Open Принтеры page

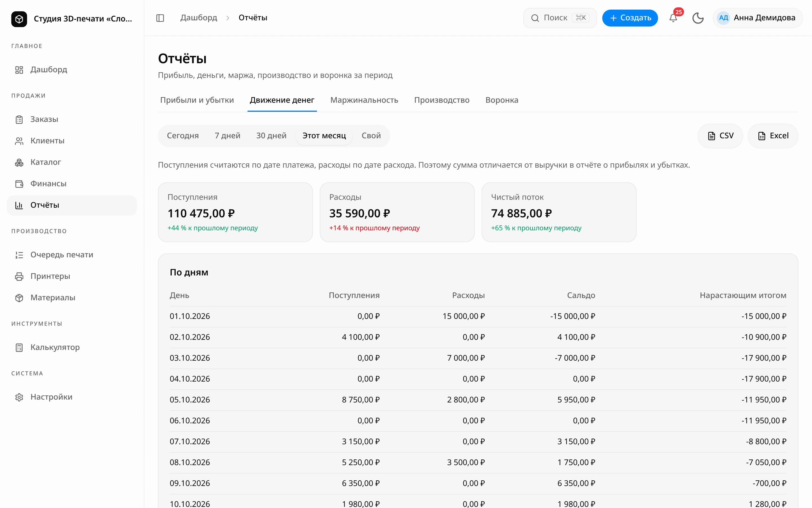click(x=72, y=276)
